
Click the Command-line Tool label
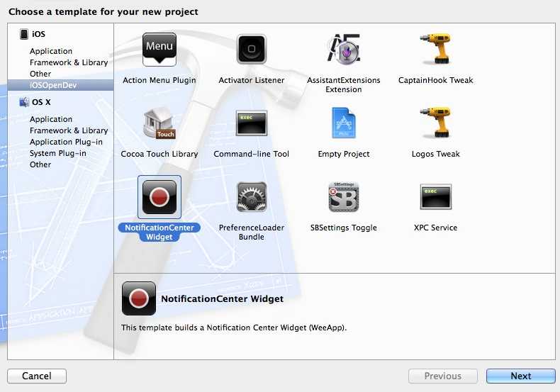[x=252, y=154]
